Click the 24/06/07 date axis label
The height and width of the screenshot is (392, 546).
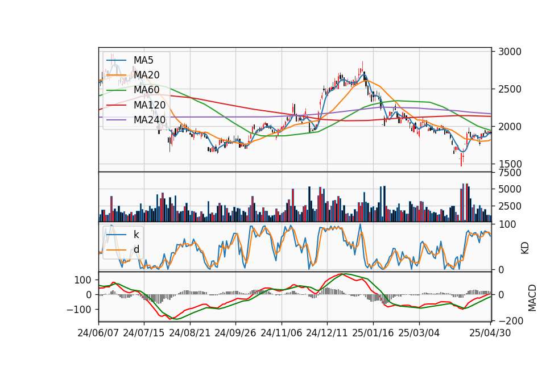click(x=98, y=333)
